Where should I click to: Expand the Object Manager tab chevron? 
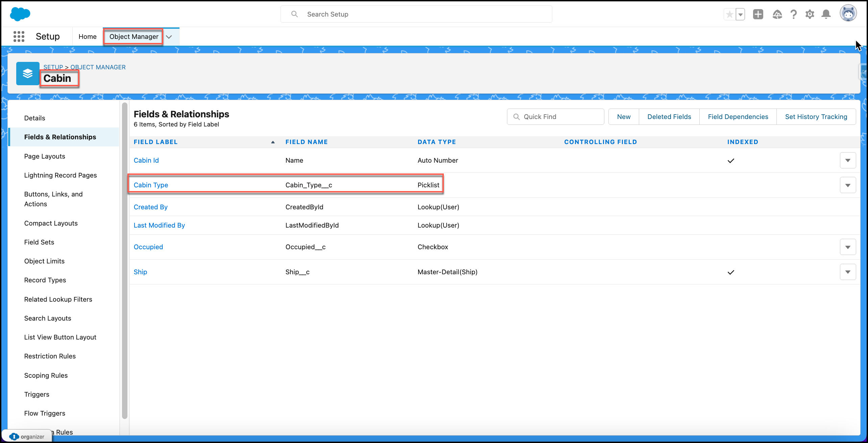(x=169, y=37)
